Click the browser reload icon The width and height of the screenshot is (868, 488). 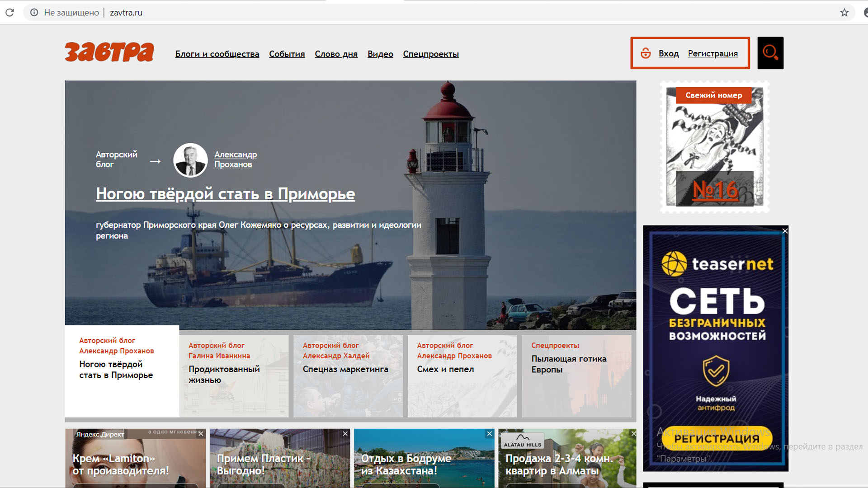pyautogui.click(x=9, y=13)
